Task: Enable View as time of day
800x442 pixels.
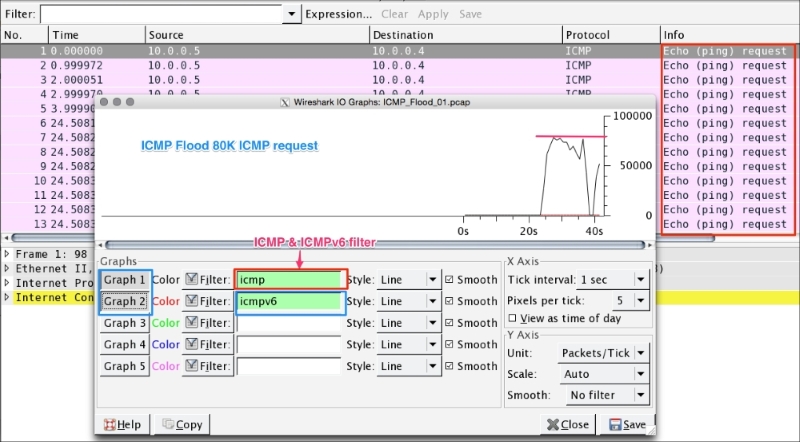Action: (512, 318)
